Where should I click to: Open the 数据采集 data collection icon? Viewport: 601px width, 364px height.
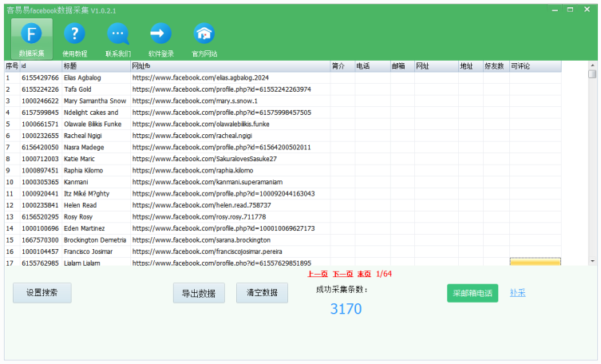coord(32,38)
